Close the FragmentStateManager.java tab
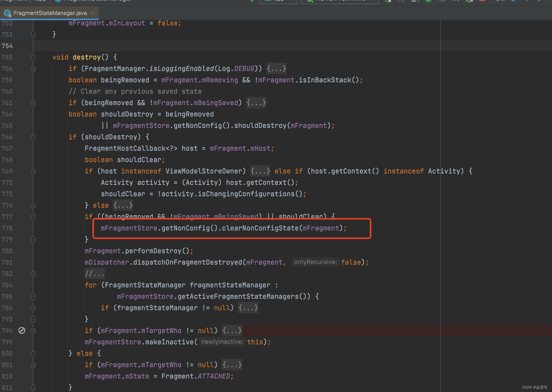Screen dimensions: 552x392 click(x=93, y=13)
